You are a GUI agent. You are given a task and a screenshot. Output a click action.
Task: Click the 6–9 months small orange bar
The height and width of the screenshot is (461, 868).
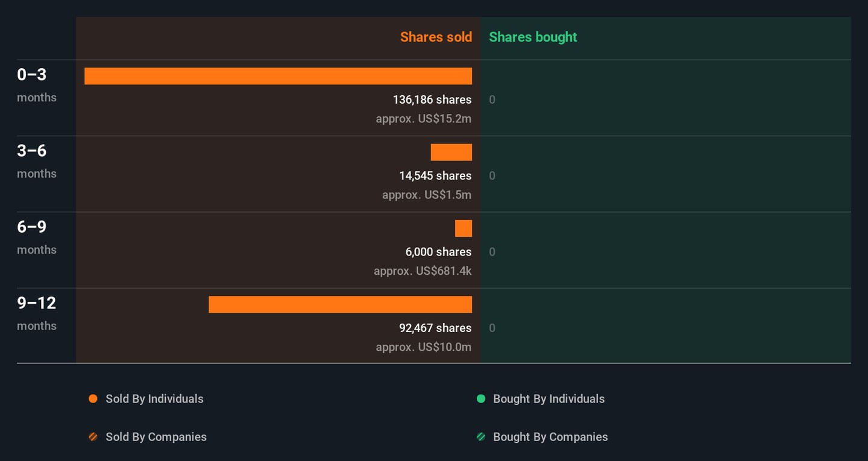tap(464, 228)
